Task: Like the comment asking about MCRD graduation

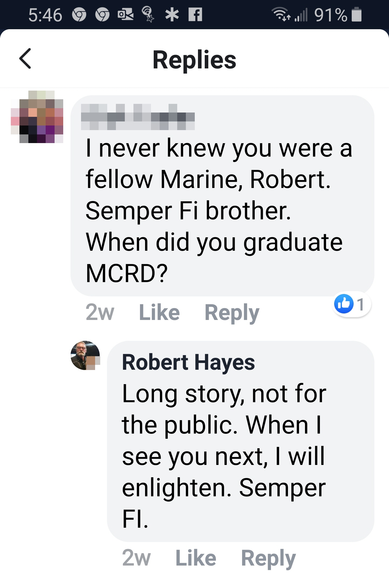Action: pos(159,313)
